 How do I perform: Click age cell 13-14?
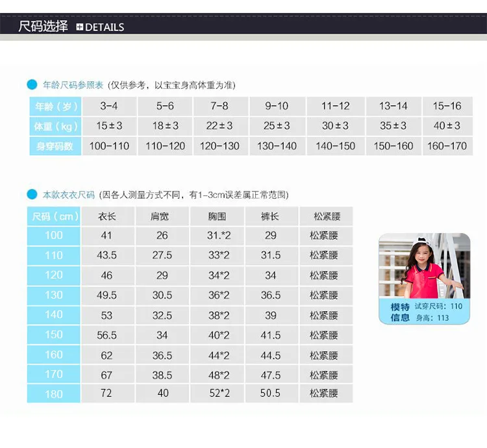click(393, 106)
